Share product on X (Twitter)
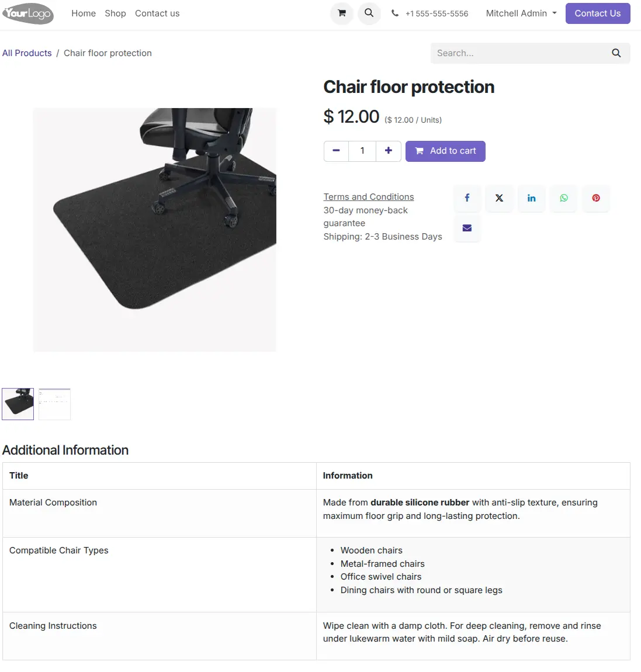 [x=499, y=198]
